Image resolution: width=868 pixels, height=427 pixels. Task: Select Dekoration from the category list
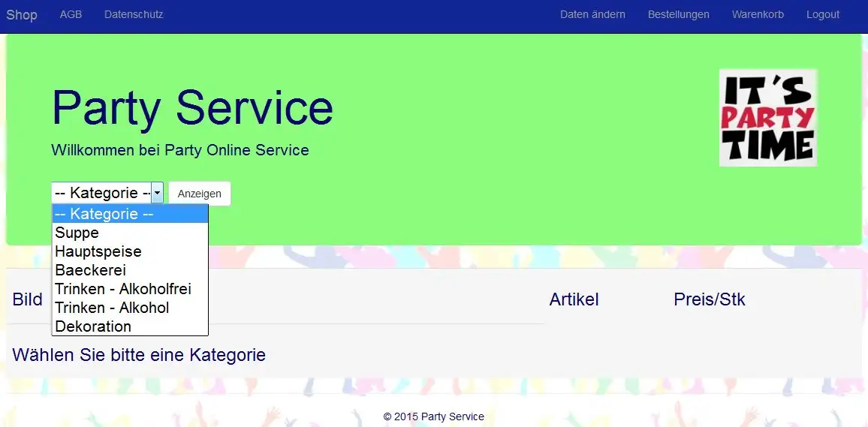click(130, 326)
